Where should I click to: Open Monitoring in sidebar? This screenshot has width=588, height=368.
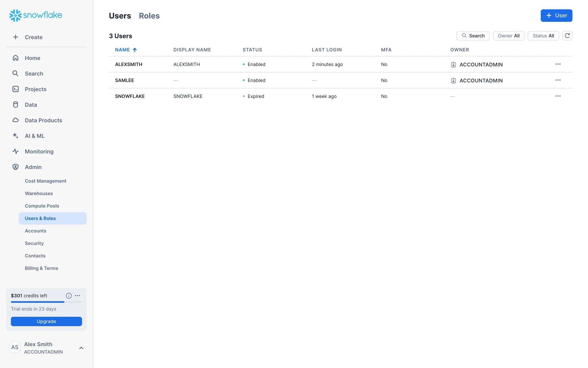coord(39,151)
